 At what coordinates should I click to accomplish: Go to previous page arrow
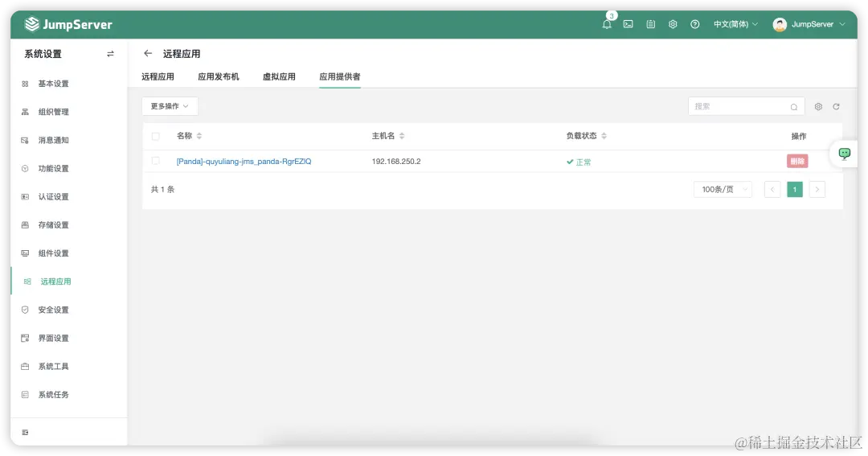pos(772,190)
